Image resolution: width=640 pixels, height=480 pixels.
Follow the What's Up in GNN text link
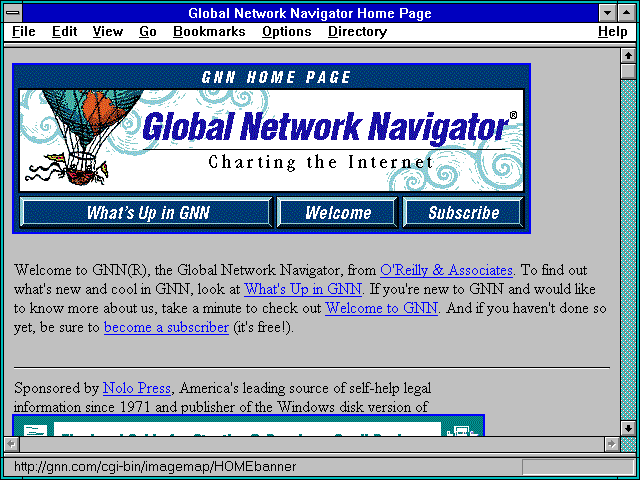click(302, 289)
